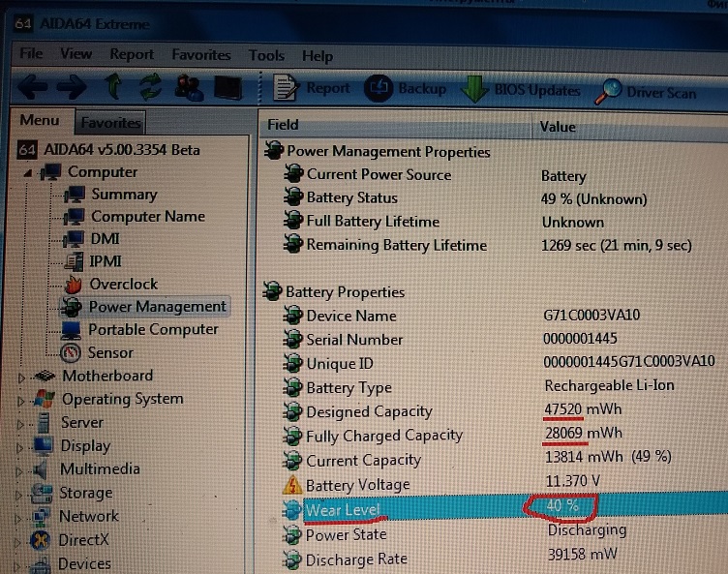This screenshot has width=728, height=574.
Task: Click the Up green arrow icon
Action: tap(113, 86)
